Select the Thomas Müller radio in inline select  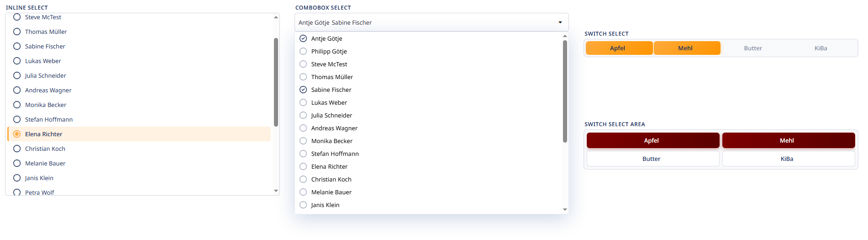tap(17, 32)
